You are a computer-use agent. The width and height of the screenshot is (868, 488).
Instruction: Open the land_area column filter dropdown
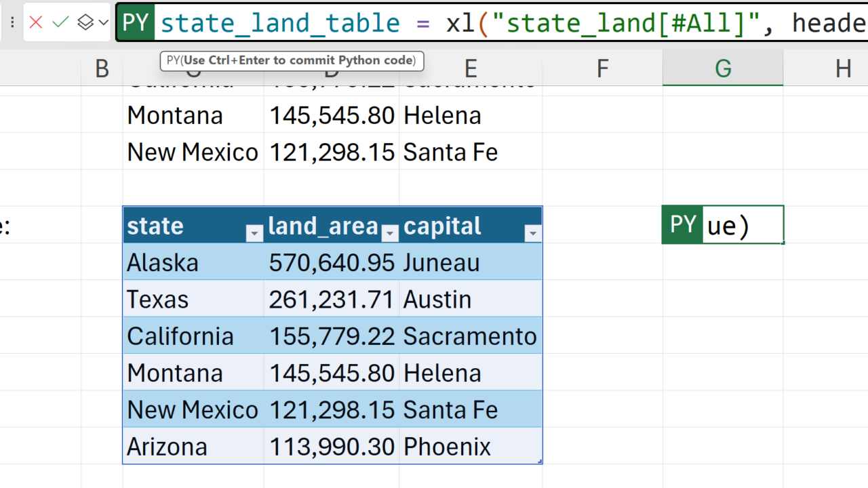[390, 234]
